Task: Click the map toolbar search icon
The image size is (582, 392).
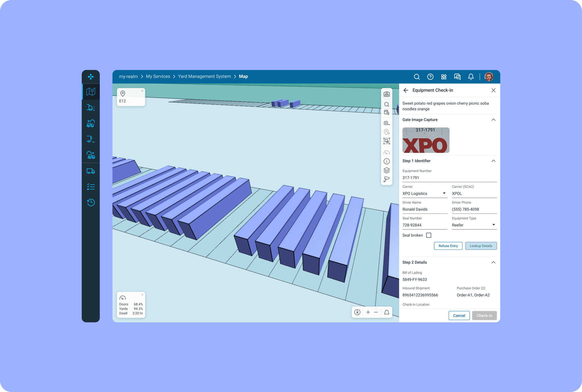Action: 386,104
